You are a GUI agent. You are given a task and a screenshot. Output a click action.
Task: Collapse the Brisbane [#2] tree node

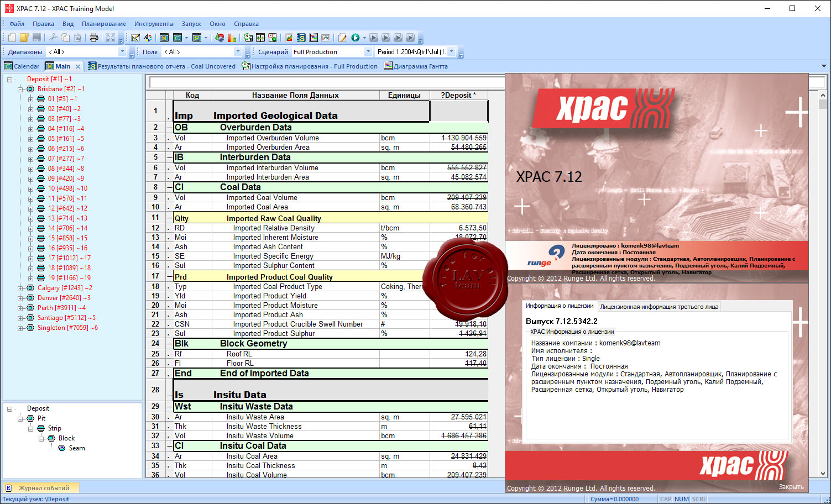20,89
